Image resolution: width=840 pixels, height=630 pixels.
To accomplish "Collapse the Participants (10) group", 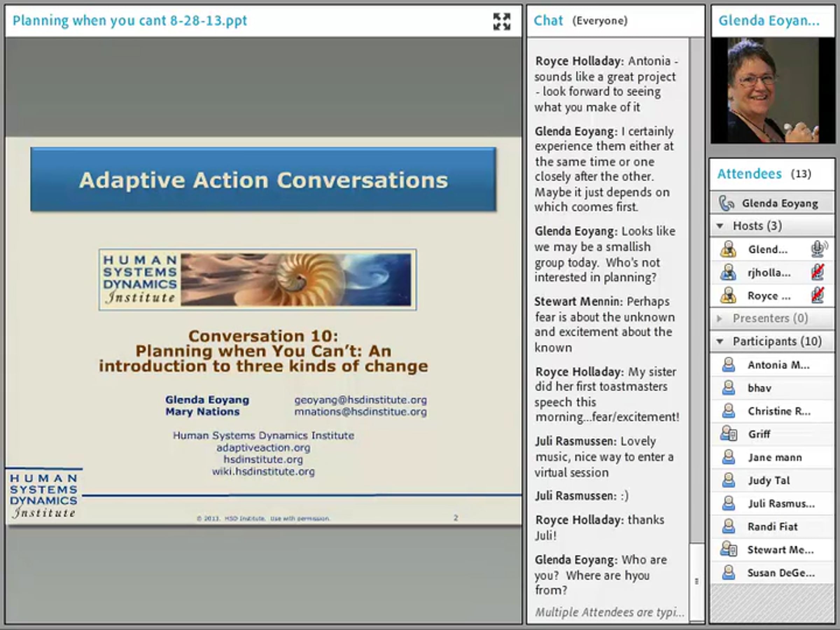I will 720,341.
